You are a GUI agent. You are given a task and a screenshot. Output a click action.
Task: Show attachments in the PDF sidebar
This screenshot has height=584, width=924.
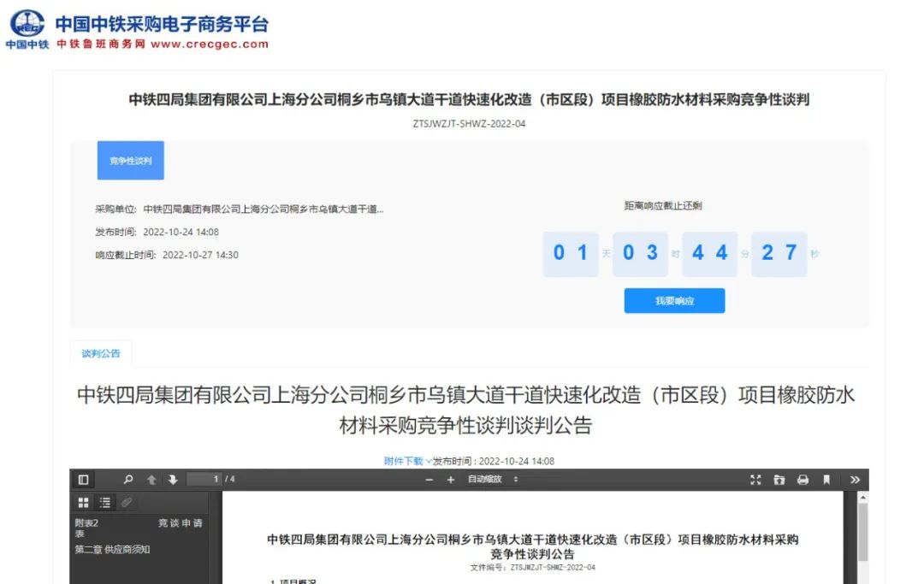126,502
